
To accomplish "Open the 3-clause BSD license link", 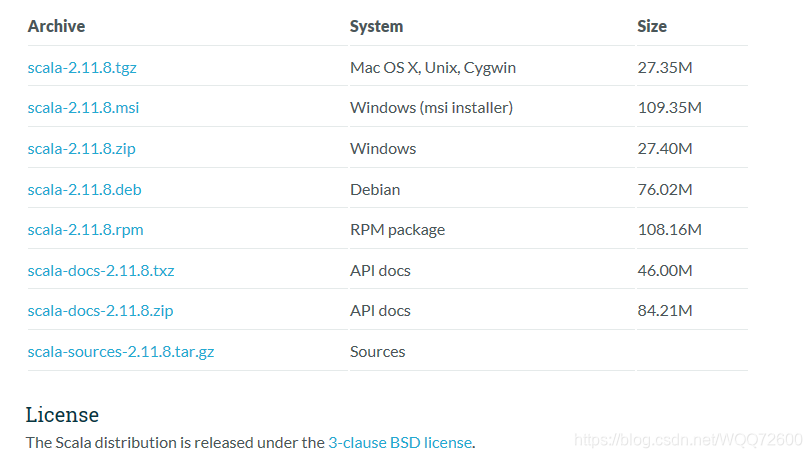I will pos(400,442).
